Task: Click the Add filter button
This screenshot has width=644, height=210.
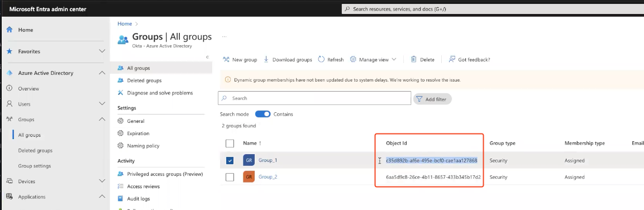Action: pyautogui.click(x=432, y=99)
